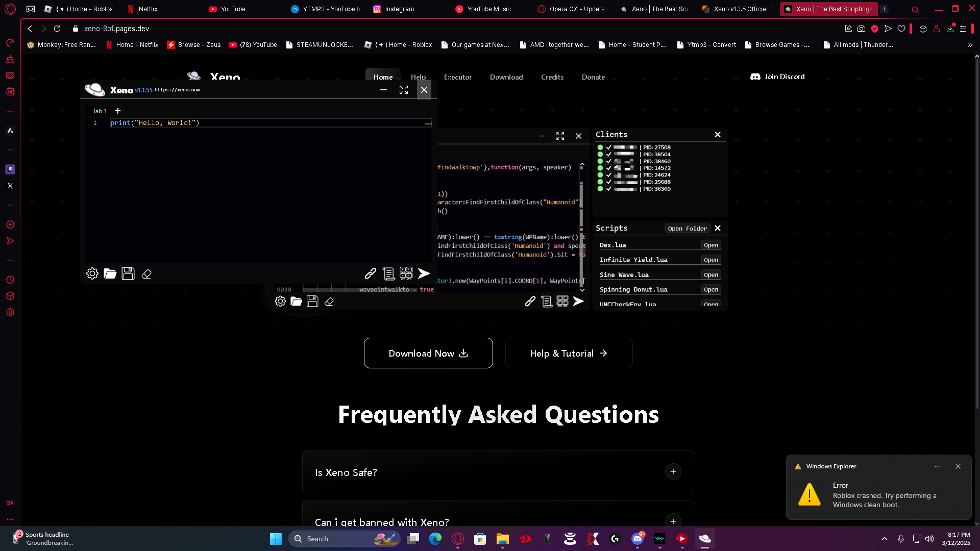Open the Sine Wave.lua script
The height and width of the screenshot is (551, 980).
point(711,275)
